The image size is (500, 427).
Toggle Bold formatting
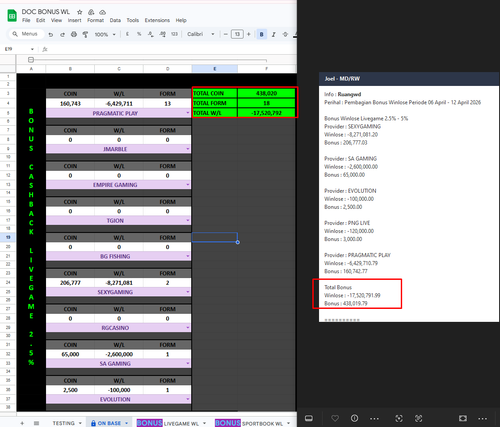262,34
